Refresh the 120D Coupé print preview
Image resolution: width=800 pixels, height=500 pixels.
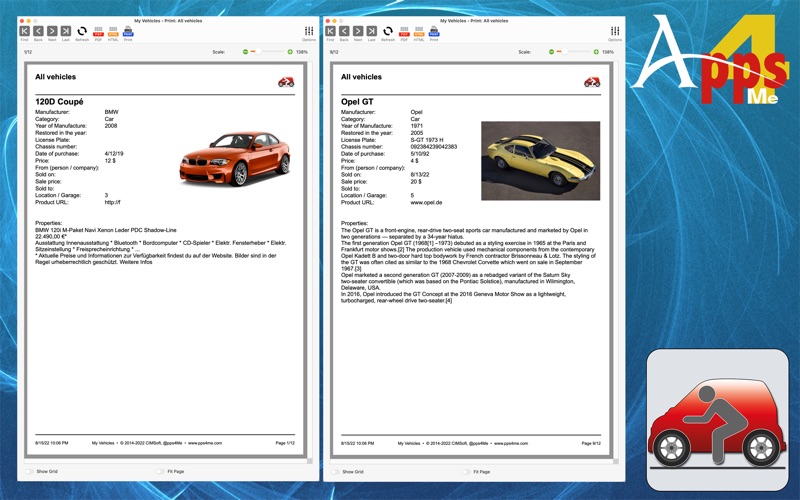(x=81, y=32)
